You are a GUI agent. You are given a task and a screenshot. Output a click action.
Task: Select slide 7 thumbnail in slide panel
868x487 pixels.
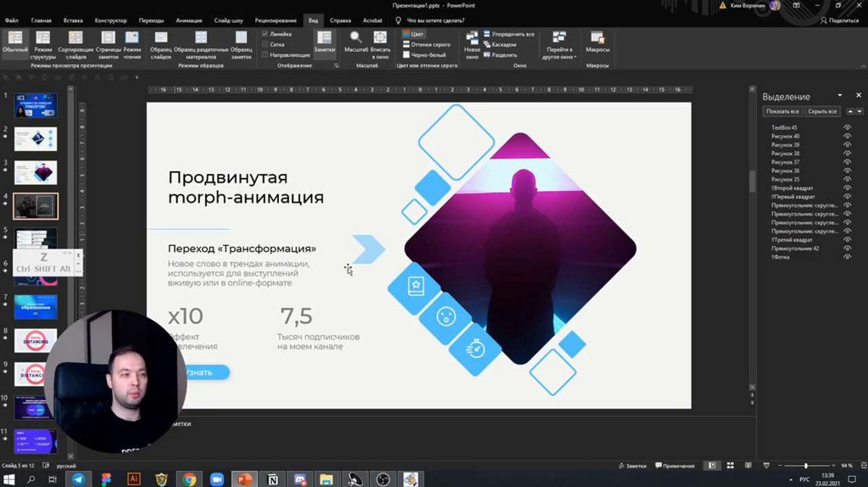[36, 306]
